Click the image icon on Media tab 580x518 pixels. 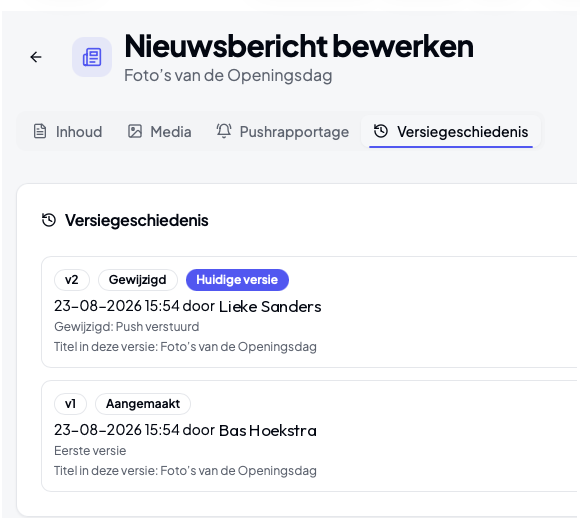135,131
